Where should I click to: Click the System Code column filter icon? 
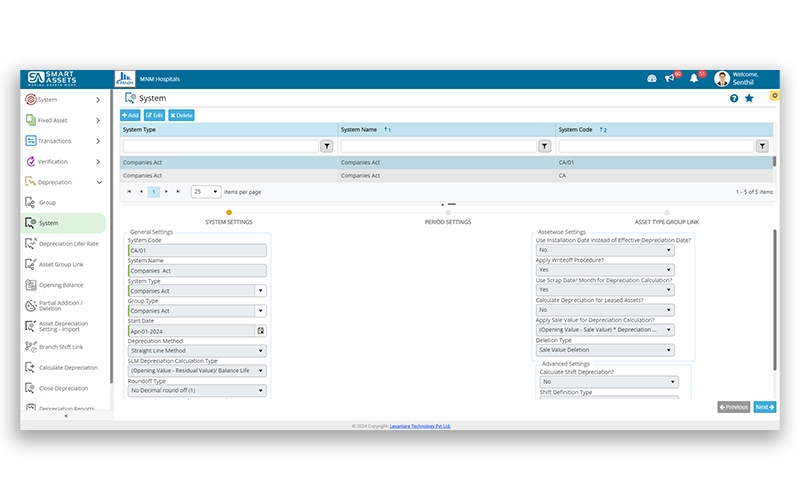[762, 146]
